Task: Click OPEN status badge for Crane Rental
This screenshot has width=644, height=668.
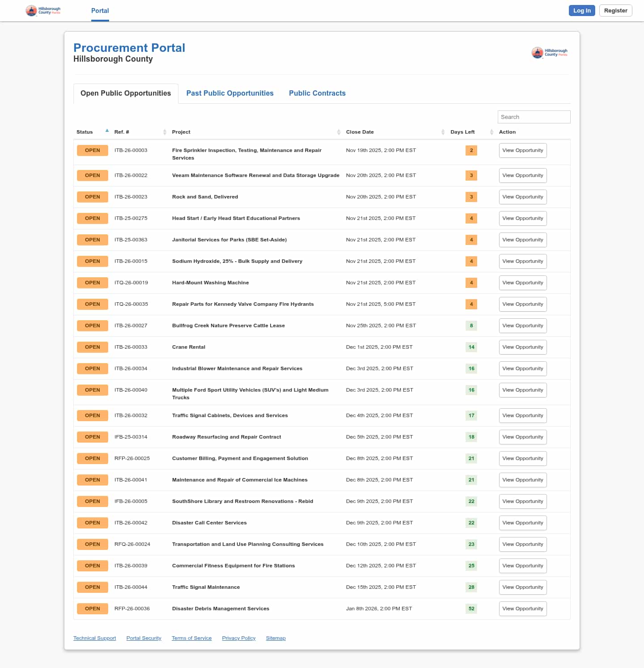Action: coord(93,347)
